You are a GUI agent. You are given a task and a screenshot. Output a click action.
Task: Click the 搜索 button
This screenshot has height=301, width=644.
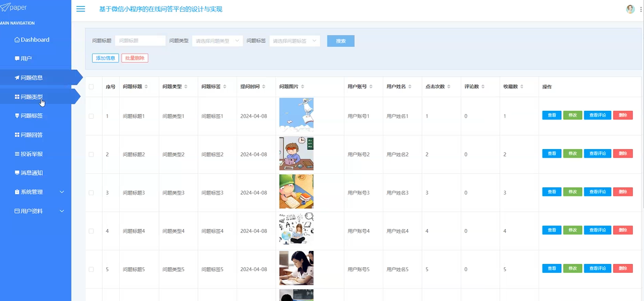(x=341, y=41)
